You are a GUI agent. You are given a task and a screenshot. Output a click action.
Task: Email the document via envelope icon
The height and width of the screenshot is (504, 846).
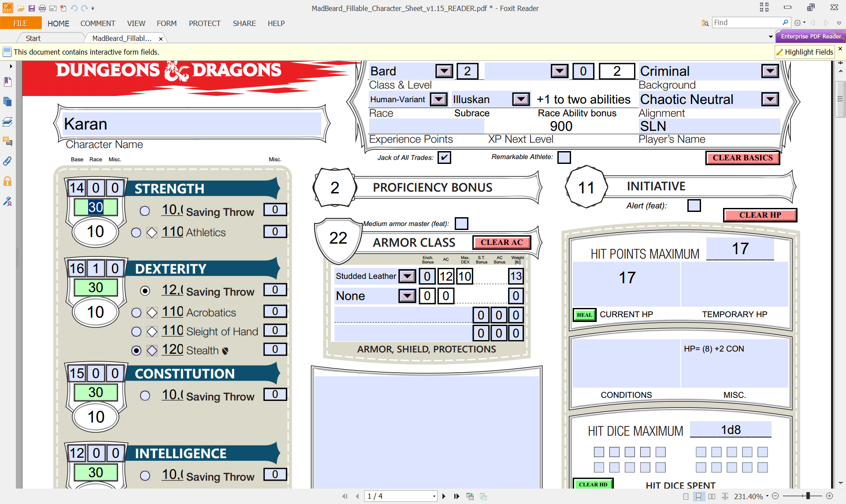point(53,8)
